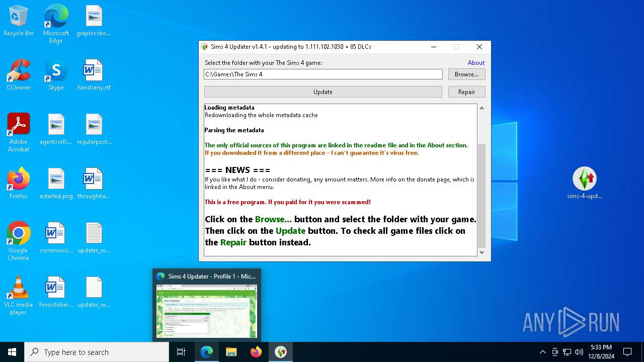This screenshot has width=644, height=362.
Task: Open network status tray icon
Action: point(567,352)
